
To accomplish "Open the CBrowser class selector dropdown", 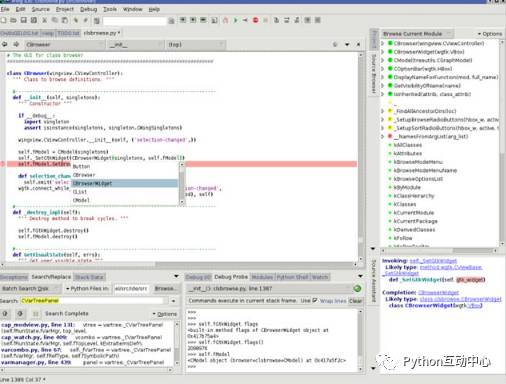I will point(64,44).
